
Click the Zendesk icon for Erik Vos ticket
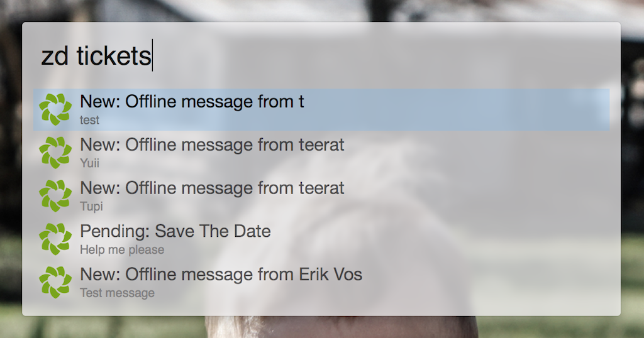pyautogui.click(x=55, y=283)
